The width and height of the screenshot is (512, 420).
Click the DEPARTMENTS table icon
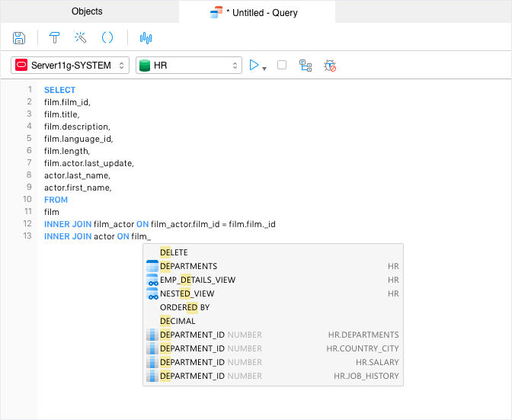[x=152, y=266]
